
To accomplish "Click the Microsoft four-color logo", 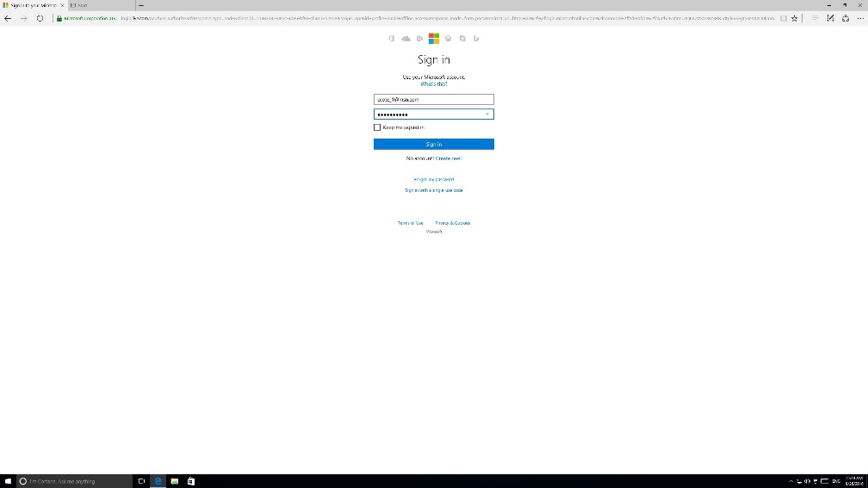I will (x=434, y=39).
